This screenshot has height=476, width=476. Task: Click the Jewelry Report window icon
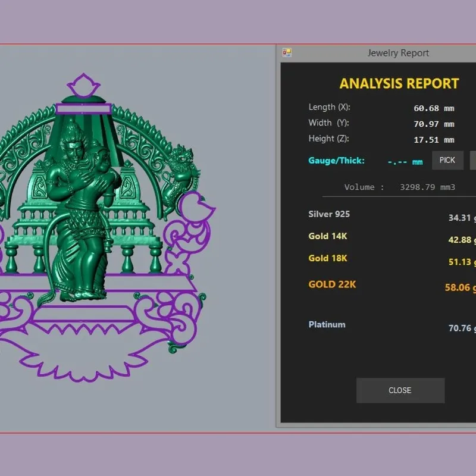[287, 53]
